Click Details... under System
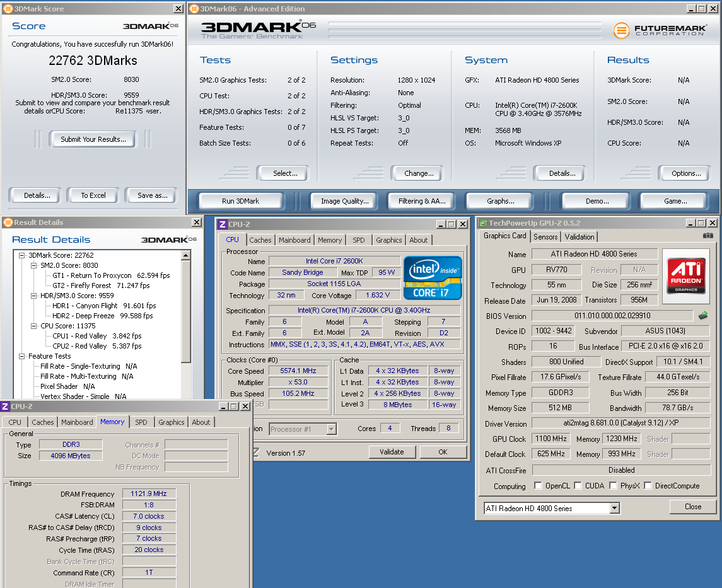The height and width of the screenshot is (588, 722). click(x=562, y=173)
